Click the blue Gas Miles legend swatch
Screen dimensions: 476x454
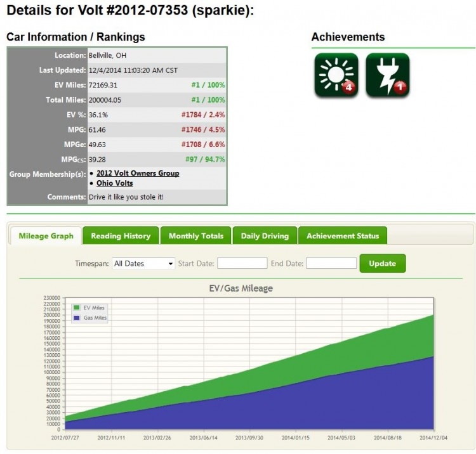(x=77, y=318)
